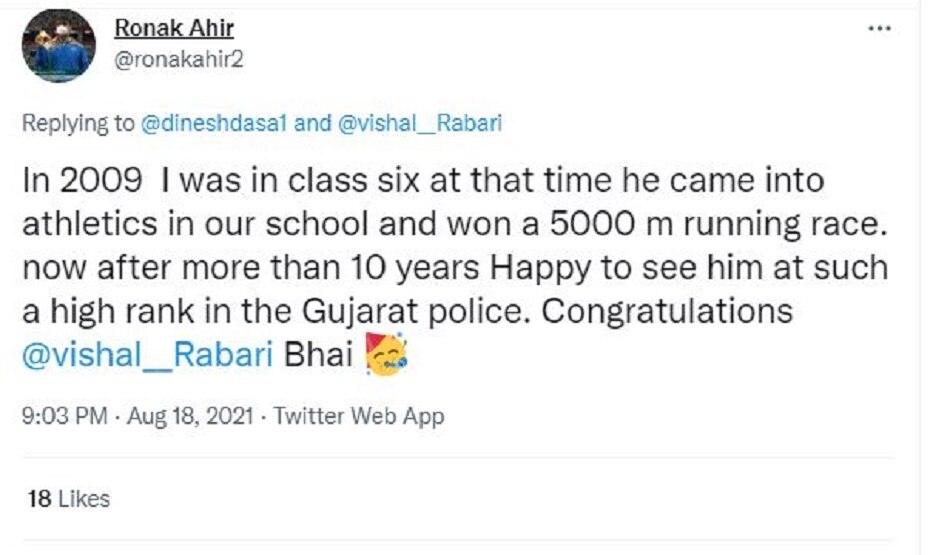Click the 9:03 PM tweet timestamp
This screenshot has height=555, width=950.
[64, 416]
